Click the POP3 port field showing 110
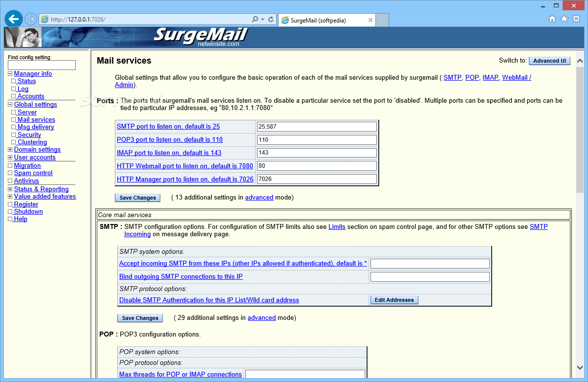Screen dimensions: 588x382 [317, 140]
